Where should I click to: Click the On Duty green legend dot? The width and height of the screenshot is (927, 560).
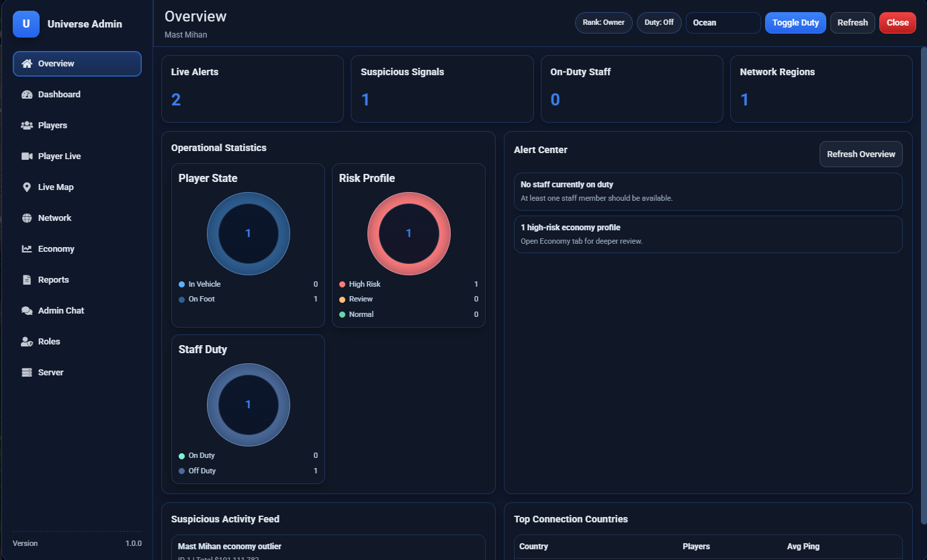181,456
